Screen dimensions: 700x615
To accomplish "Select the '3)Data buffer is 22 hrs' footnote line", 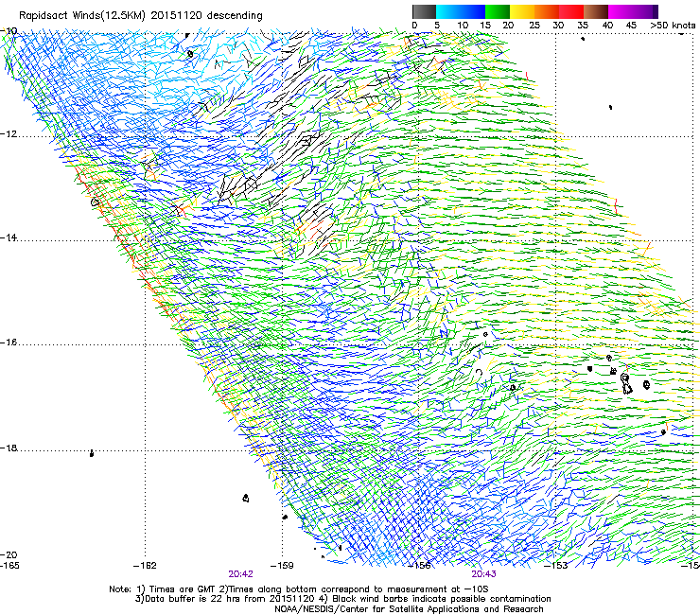I will click(x=342, y=599).
